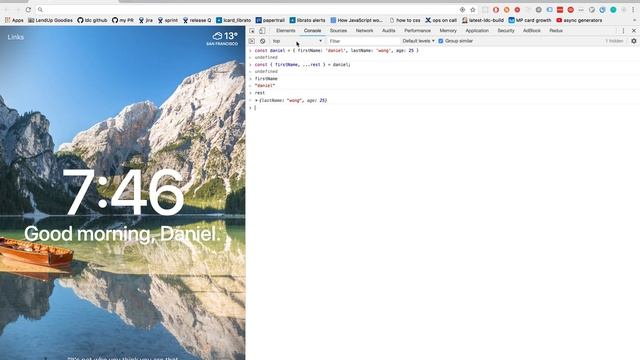Screen dimensions: 640x360
Task: Open the sprint bookmark
Action: [168, 20]
